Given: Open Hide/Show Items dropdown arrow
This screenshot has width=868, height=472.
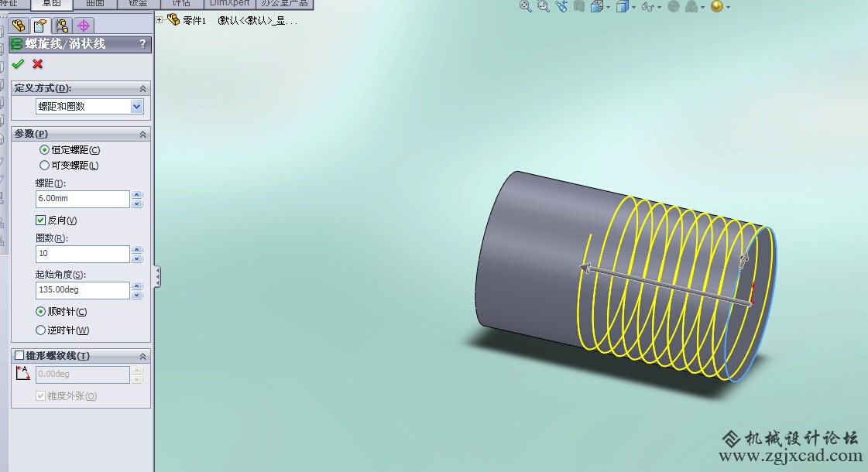Looking at the screenshot, I should tap(659, 7).
